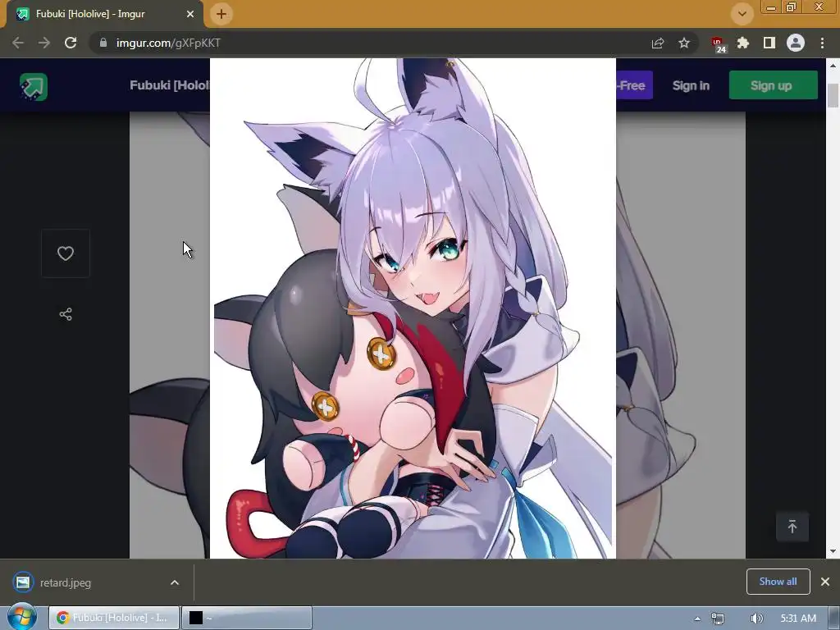Click the green Sign up button
The height and width of the screenshot is (630, 840).
[773, 85]
